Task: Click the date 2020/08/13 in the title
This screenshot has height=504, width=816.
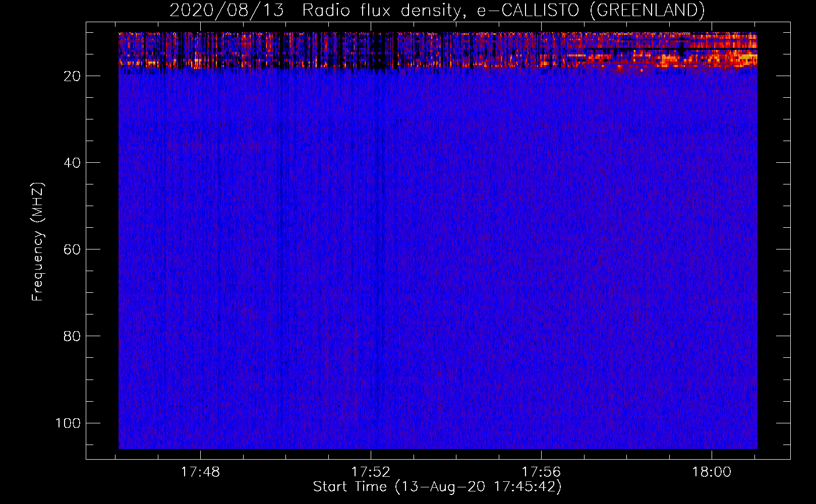Action: pos(226,10)
